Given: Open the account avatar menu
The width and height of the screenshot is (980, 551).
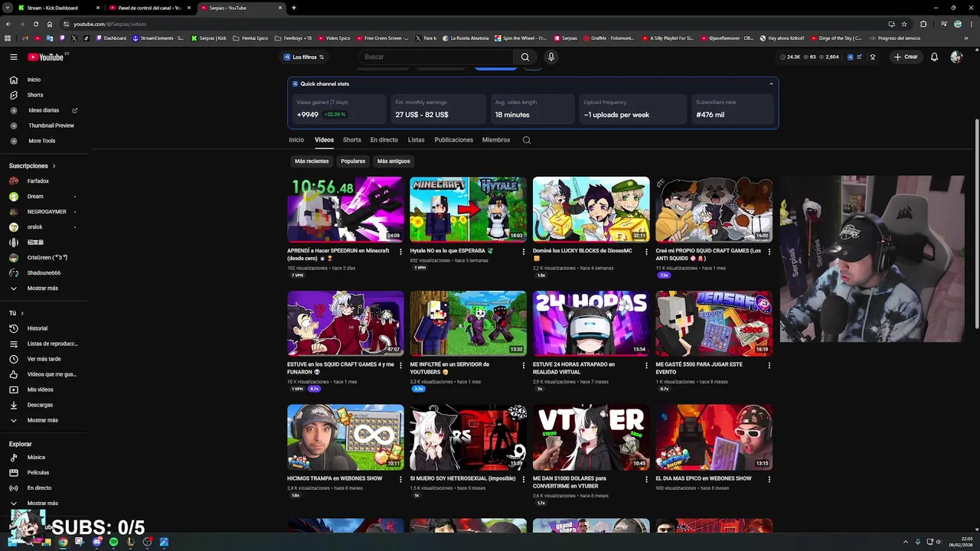Looking at the screenshot, I should click(x=955, y=57).
